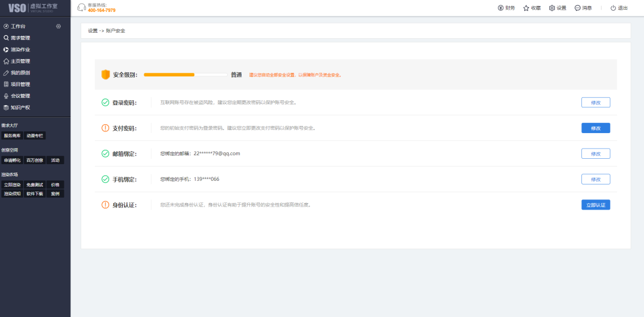Click the 退出 power icon to log out
This screenshot has width=644, height=317.
tap(613, 8)
